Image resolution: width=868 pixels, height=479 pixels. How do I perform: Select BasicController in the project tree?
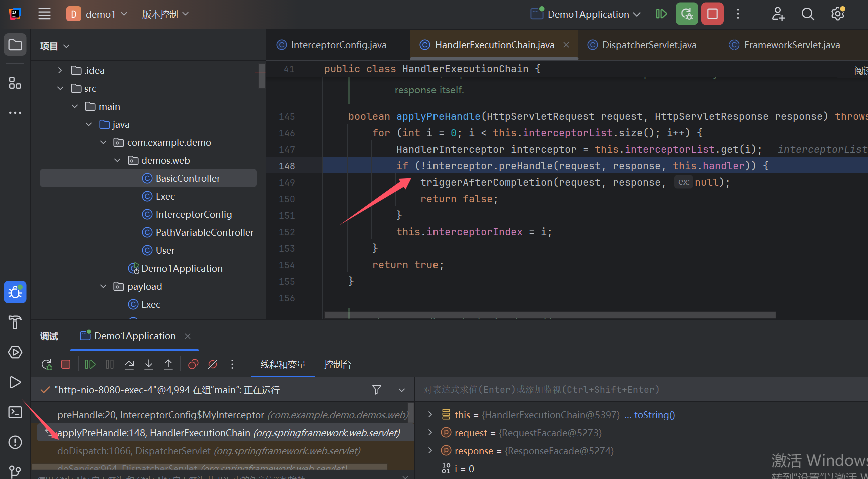[x=148, y=178]
